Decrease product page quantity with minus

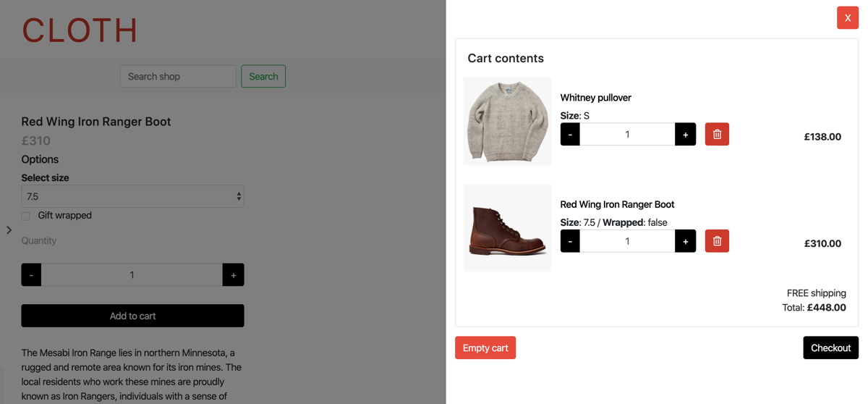point(31,274)
